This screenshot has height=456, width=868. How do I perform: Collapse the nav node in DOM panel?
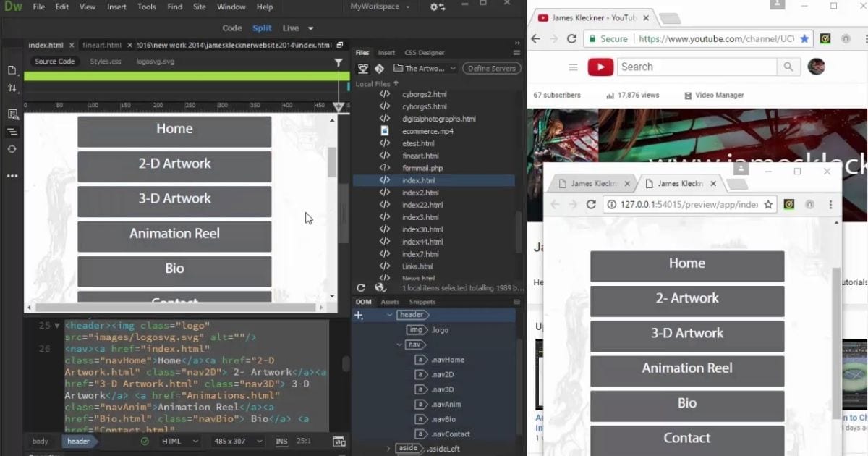(x=398, y=345)
